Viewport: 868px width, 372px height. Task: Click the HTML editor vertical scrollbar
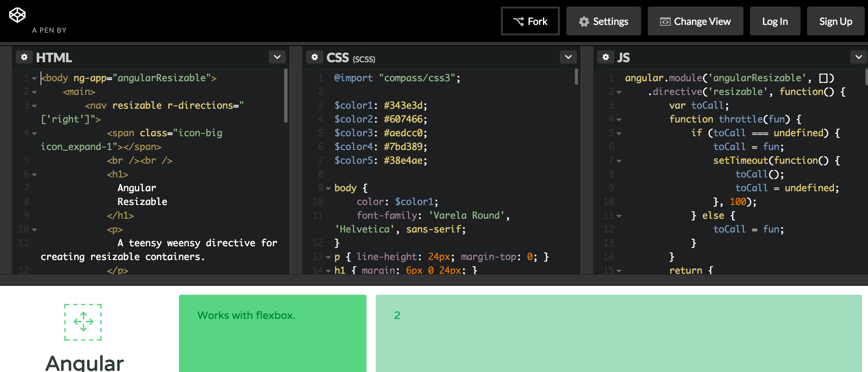(286, 96)
